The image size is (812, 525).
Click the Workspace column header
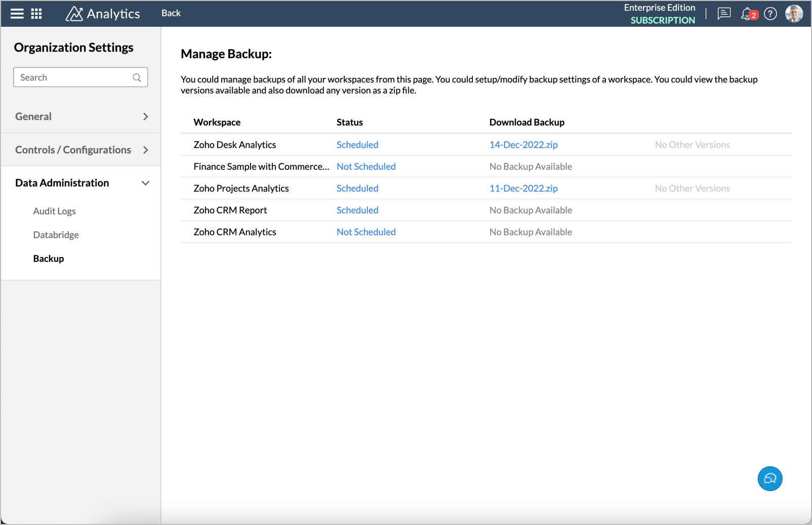pos(217,122)
